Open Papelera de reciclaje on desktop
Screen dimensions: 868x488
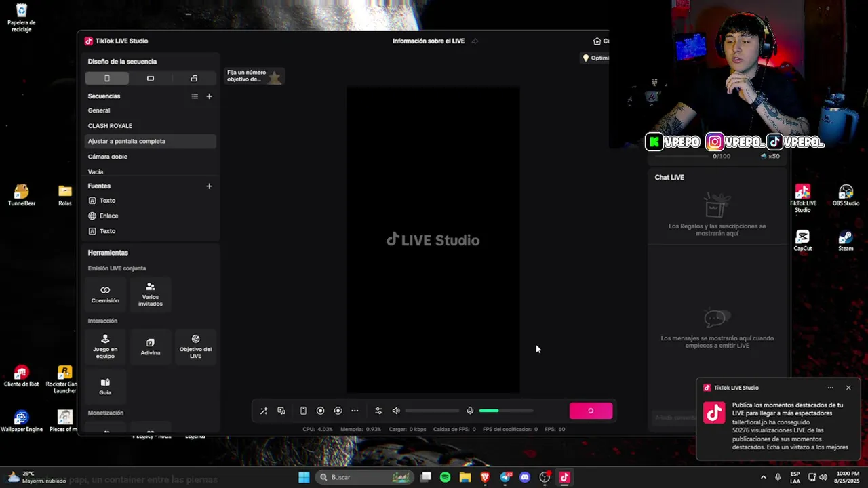tap(22, 18)
